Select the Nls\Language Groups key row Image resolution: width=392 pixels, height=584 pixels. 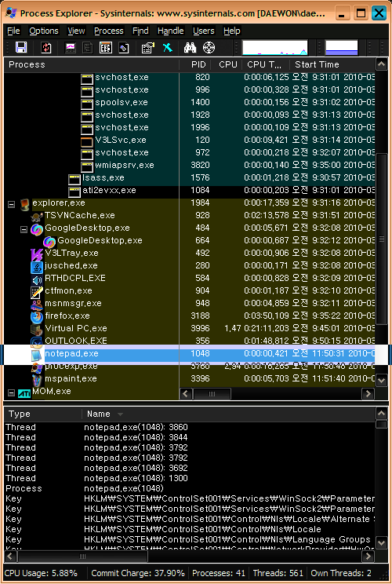[190, 539]
